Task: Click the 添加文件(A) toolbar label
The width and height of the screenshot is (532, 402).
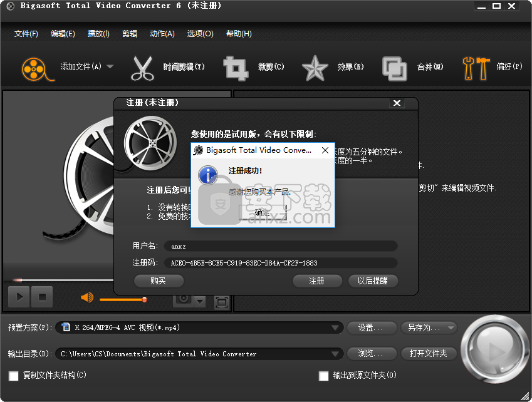Action: pos(81,66)
